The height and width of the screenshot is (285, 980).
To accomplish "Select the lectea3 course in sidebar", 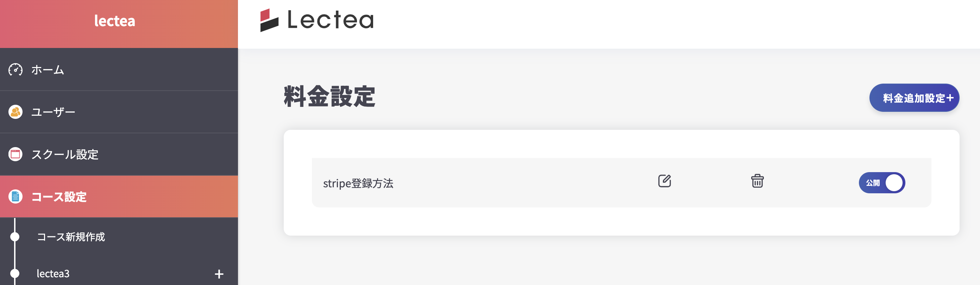I will point(53,274).
